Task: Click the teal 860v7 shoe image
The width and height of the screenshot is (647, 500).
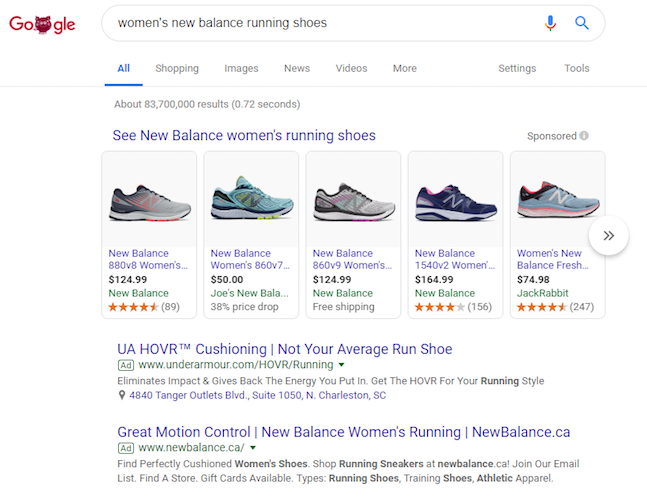Action: (252, 198)
